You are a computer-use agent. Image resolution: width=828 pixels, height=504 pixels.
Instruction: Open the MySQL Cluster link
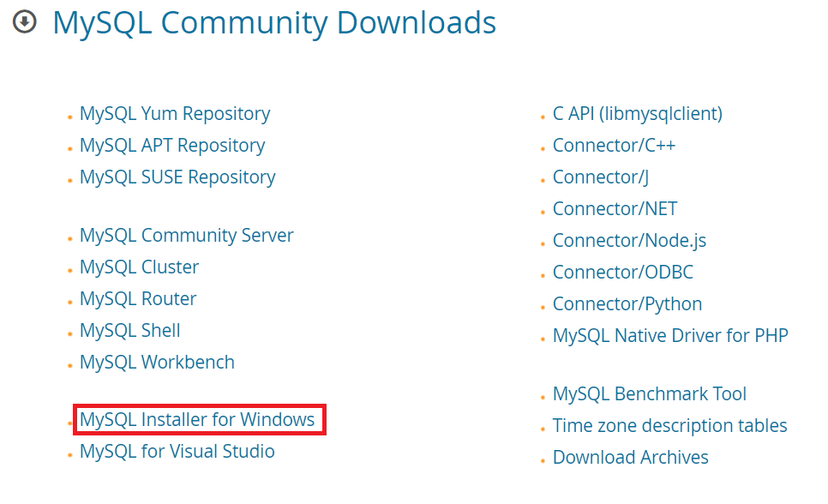tap(140, 267)
